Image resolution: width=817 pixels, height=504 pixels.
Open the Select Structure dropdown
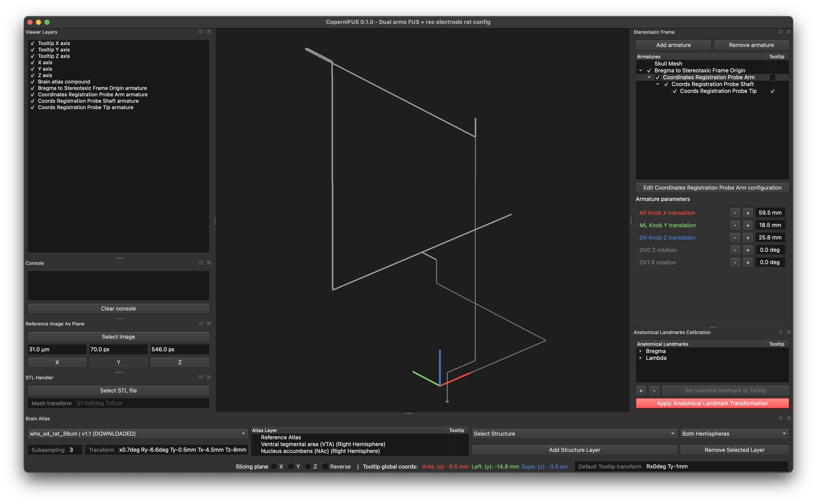[574, 434]
